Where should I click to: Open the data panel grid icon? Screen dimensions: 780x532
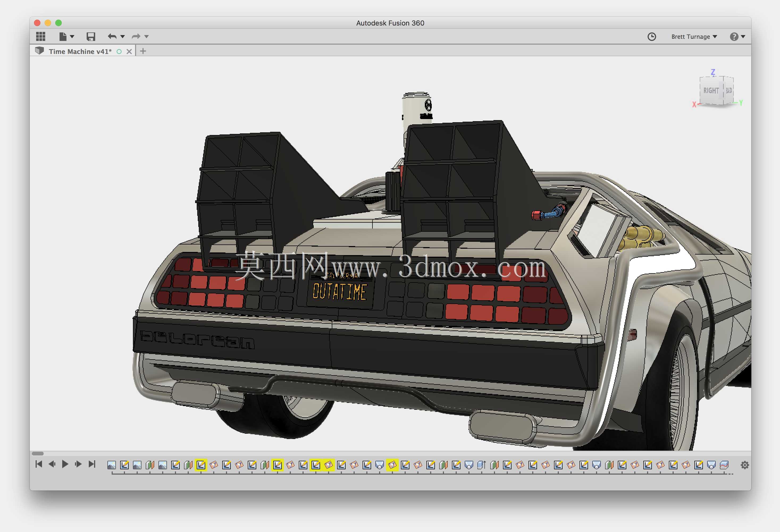click(41, 36)
